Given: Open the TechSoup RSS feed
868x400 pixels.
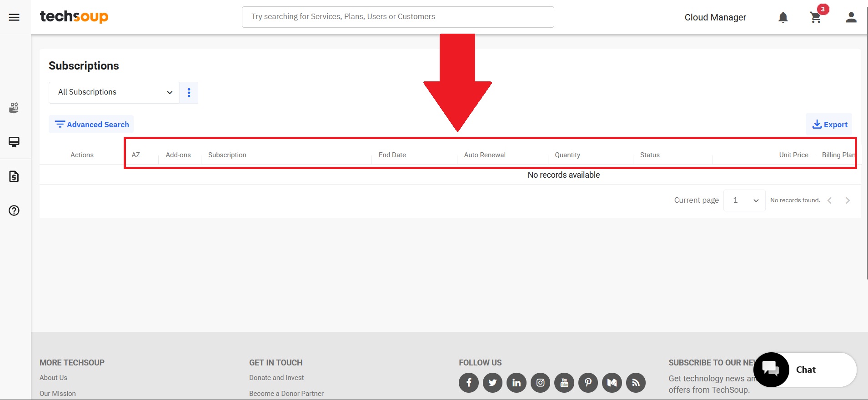Looking at the screenshot, I should (x=636, y=383).
